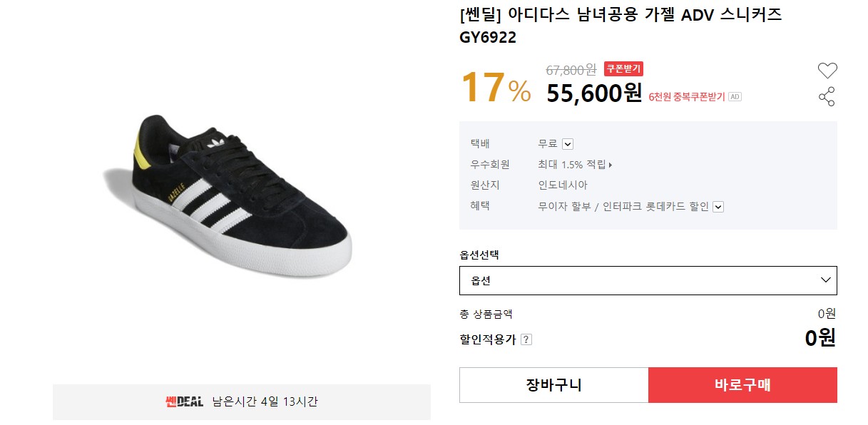Viewport: 868px width, 425px height.
Task: Click the crossed-out 67,800원 original price
Action: point(571,70)
